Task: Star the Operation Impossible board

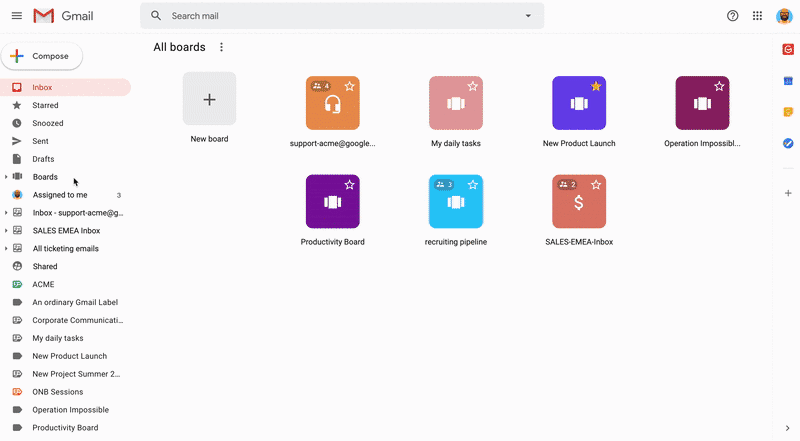Action: click(x=719, y=86)
